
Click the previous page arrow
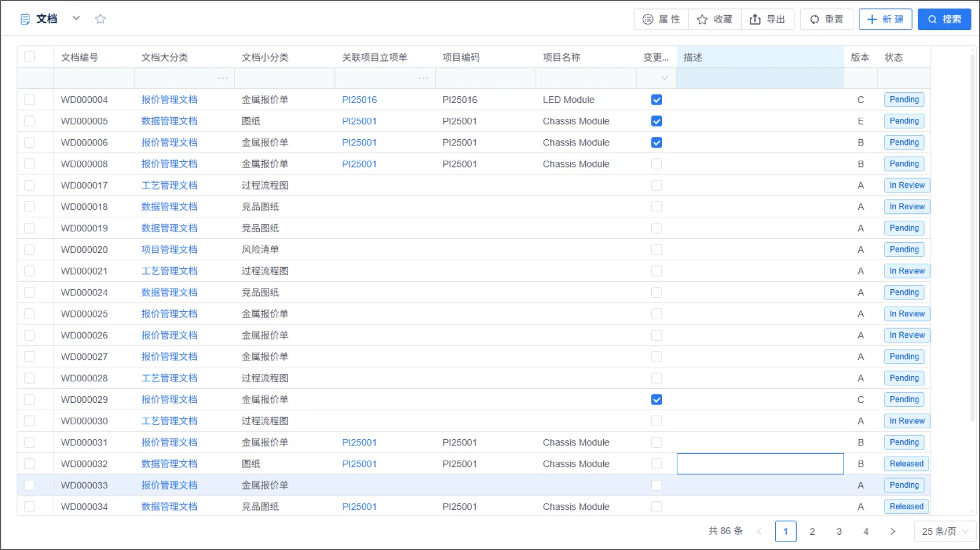point(759,531)
